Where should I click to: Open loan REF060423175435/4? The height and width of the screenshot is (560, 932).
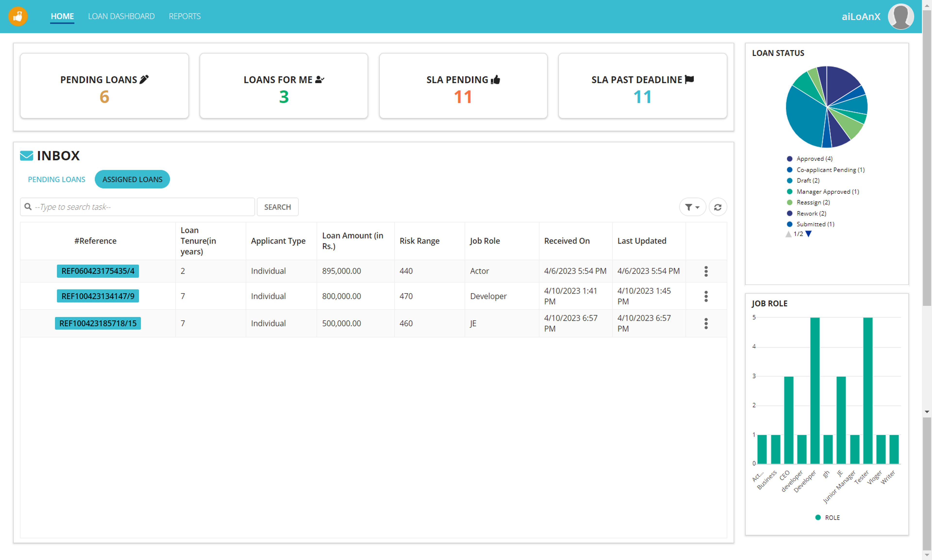coord(98,271)
